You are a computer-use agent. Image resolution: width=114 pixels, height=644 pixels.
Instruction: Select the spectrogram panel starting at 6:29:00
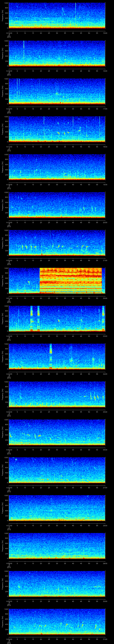point(57,584)
